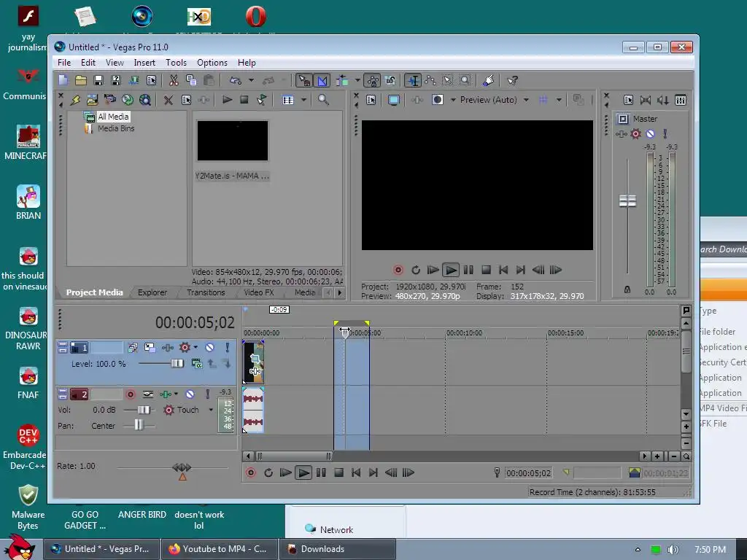Screen dimensions: 747x560
Task: Open the Tools menu
Action: [176, 63]
